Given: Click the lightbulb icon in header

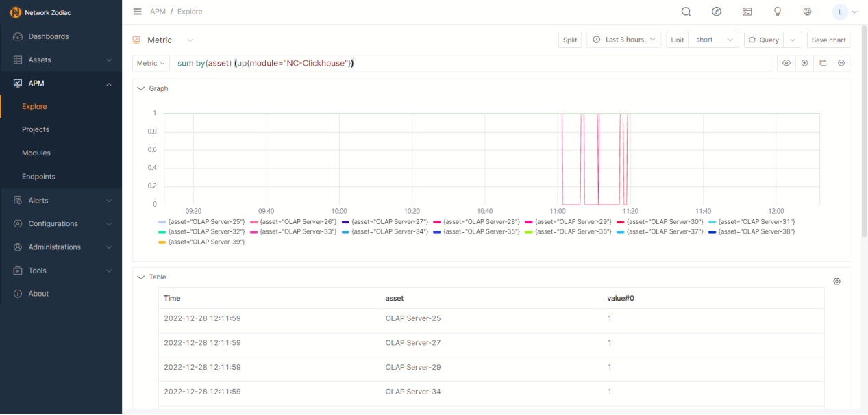Looking at the screenshot, I should 778,12.
